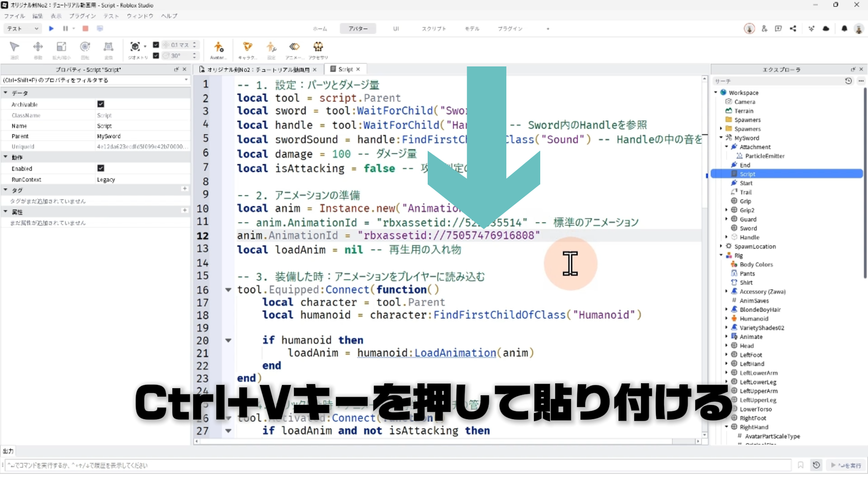Open the テスト mode dropdown
This screenshot has width=868, height=488.
click(23, 28)
